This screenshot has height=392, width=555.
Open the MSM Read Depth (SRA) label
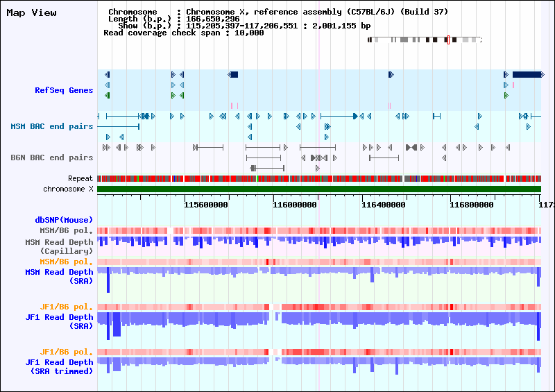coord(59,276)
